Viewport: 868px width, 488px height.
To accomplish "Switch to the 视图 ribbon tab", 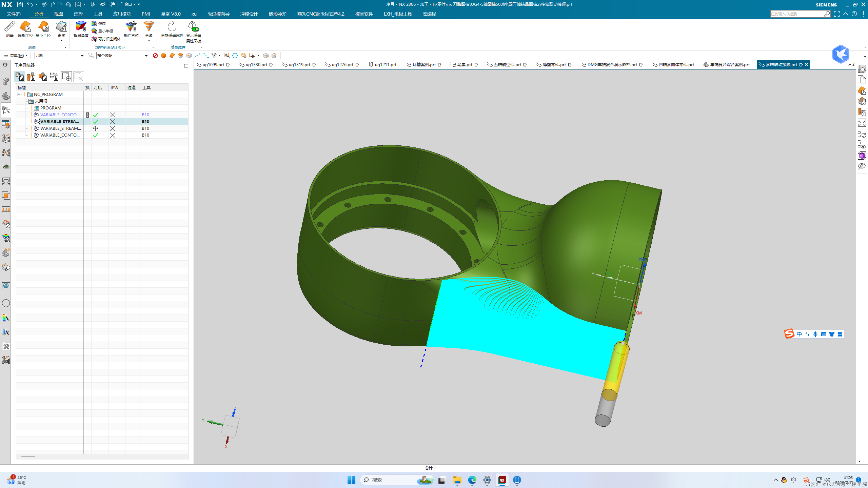I will tap(59, 14).
